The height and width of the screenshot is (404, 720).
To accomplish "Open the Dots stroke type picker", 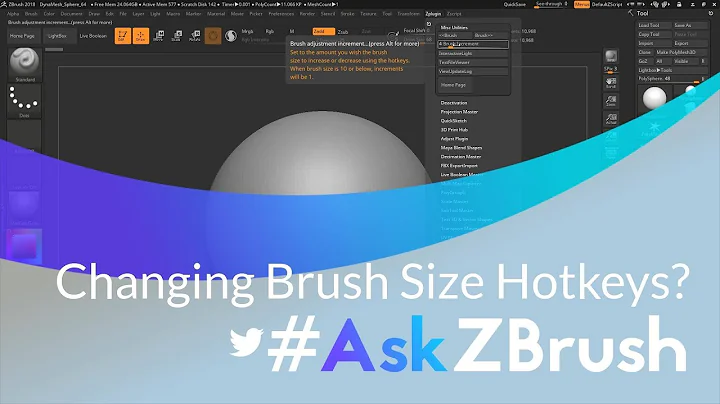I will click(24, 101).
